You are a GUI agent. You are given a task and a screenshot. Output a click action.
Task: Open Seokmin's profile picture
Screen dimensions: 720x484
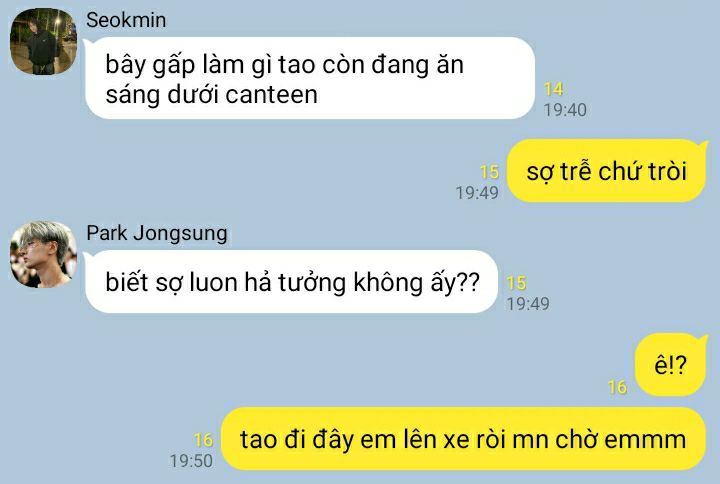coord(44,41)
